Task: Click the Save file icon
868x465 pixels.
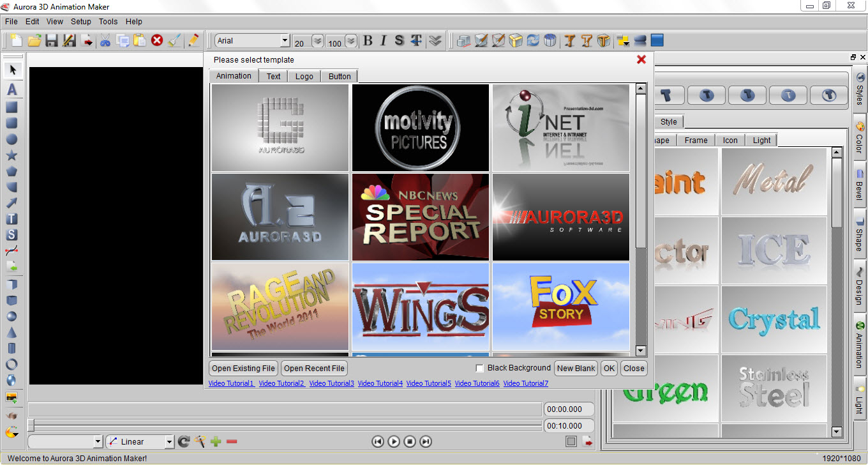Action: (50, 41)
